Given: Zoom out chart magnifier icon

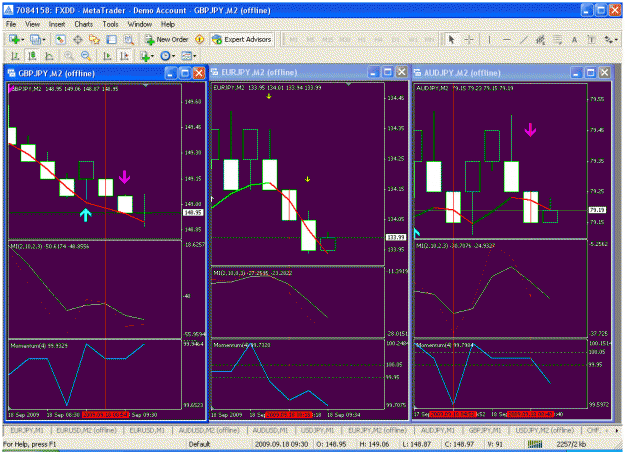Looking at the screenshot, I should (x=86, y=56).
